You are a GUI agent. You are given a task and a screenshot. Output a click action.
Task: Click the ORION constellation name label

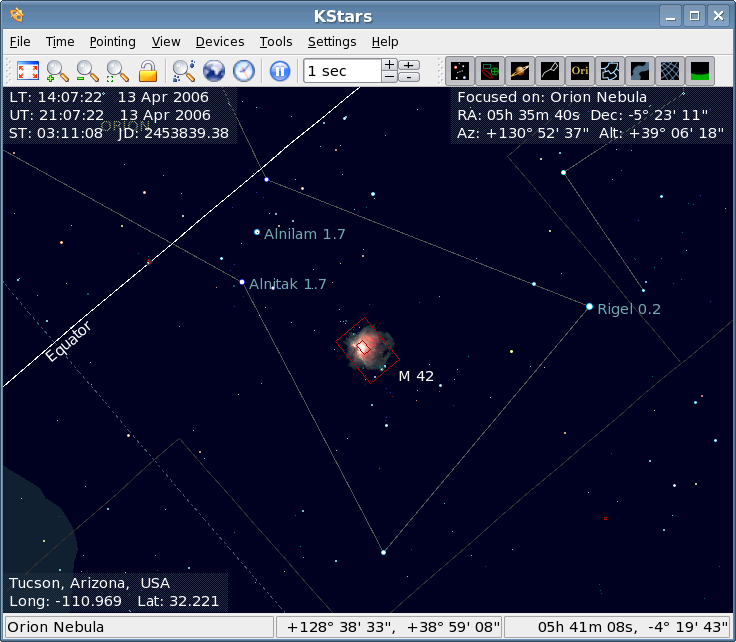(x=125, y=126)
